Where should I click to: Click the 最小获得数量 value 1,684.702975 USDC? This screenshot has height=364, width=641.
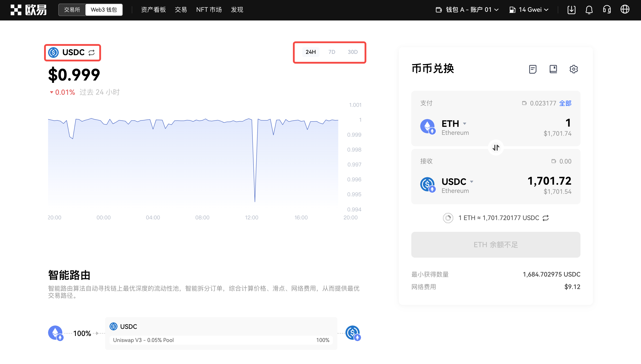click(x=551, y=275)
